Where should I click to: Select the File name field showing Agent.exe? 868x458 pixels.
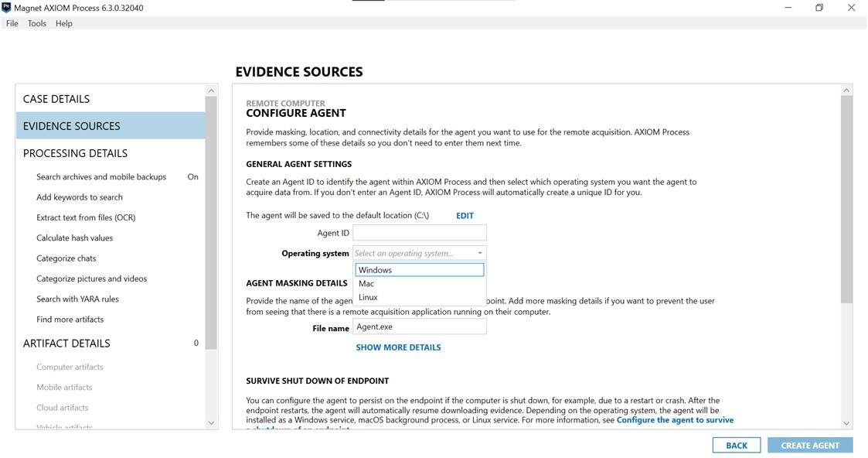point(419,326)
